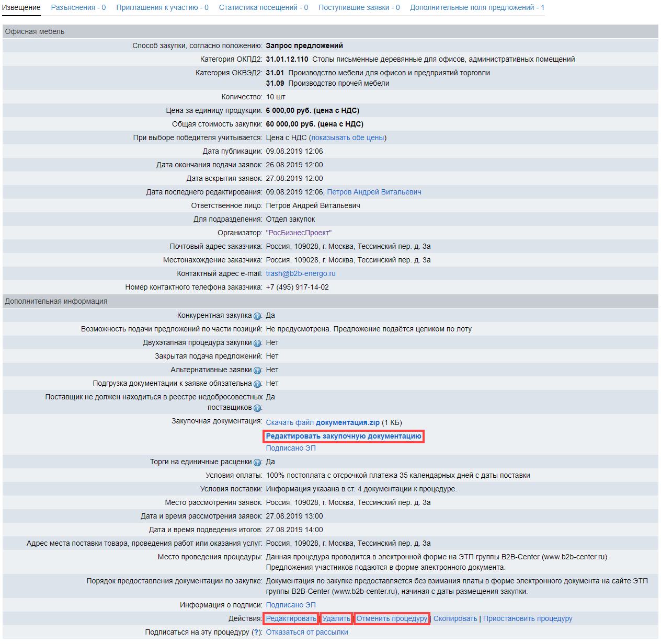Viewport: 661px width, 644px height.
Task: Click Удалить action link
Action: coord(336,618)
